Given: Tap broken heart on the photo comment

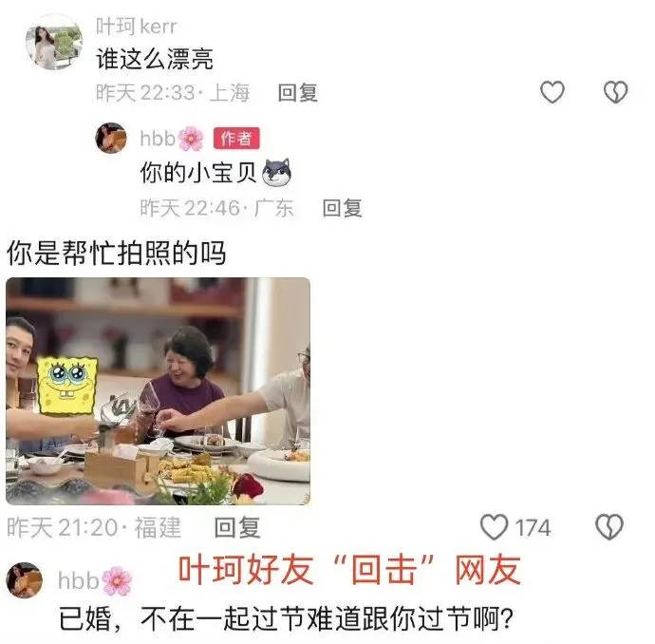Looking at the screenshot, I should coord(608,527).
